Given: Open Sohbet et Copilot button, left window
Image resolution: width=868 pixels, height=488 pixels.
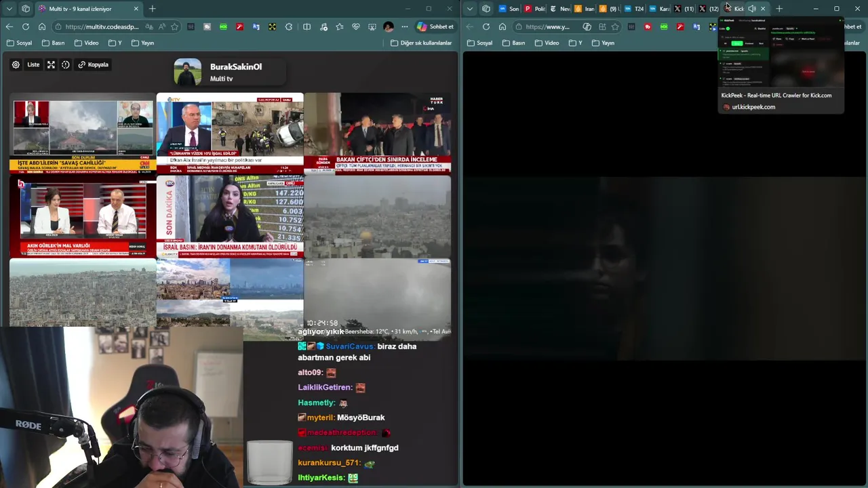Looking at the screenshot, I should click(x=435, y=27).
